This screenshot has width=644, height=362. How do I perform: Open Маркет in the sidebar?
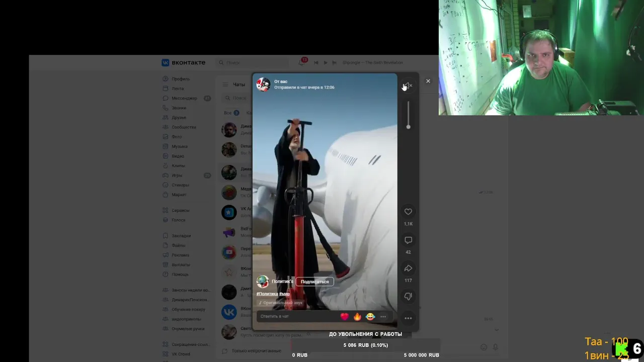[179, 195]
